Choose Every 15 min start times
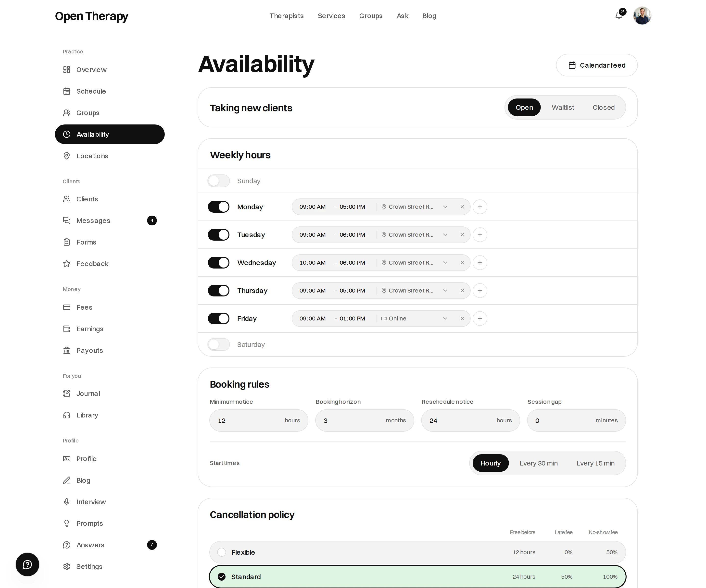This screenshot has width=706, height=588. [595, 463]
